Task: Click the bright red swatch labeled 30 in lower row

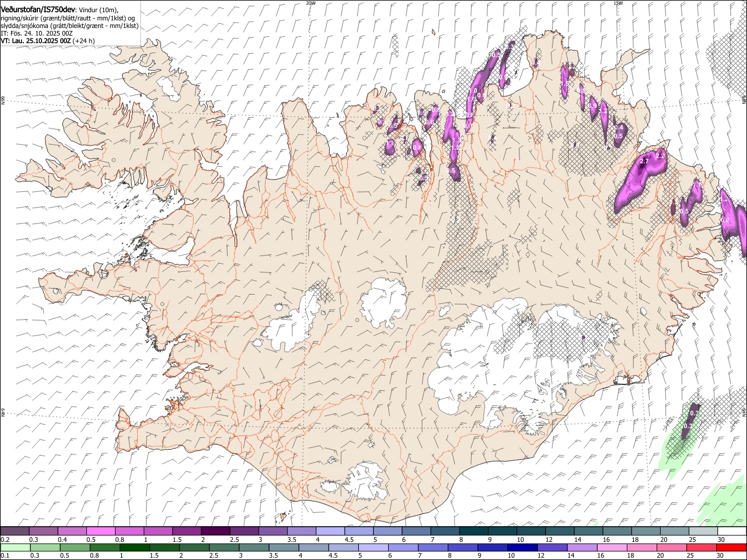Action: pos(731,547)
